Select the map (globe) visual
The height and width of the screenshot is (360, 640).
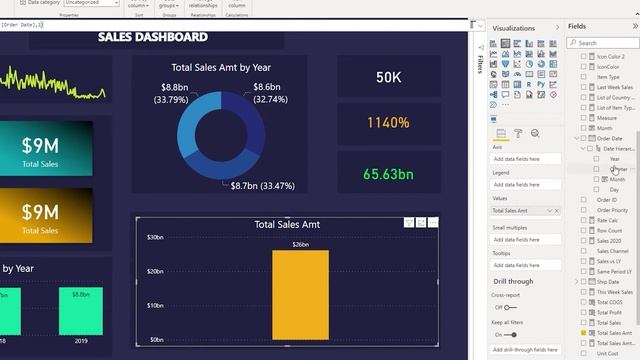[493, 74]
